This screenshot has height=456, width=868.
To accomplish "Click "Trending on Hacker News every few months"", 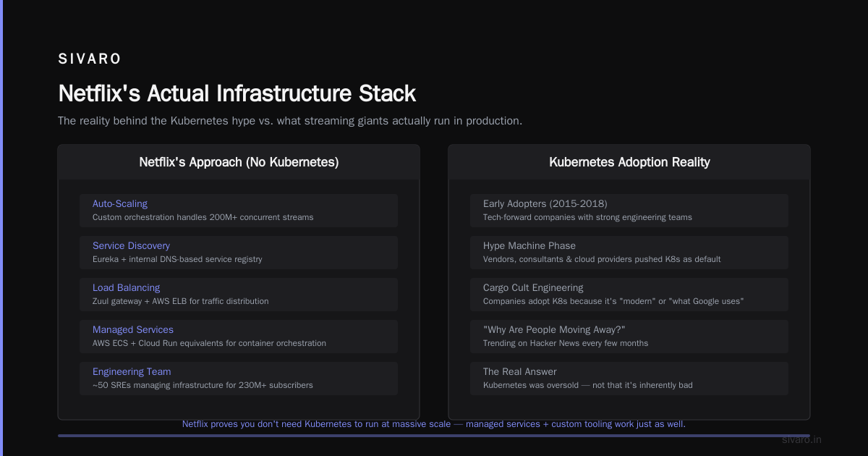I will coord(566,343).
